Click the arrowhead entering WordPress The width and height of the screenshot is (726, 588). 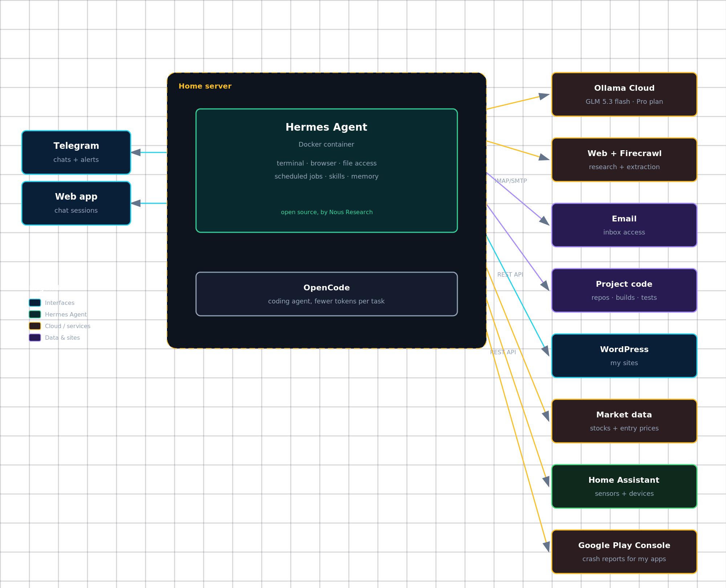[x=546, y=351]
